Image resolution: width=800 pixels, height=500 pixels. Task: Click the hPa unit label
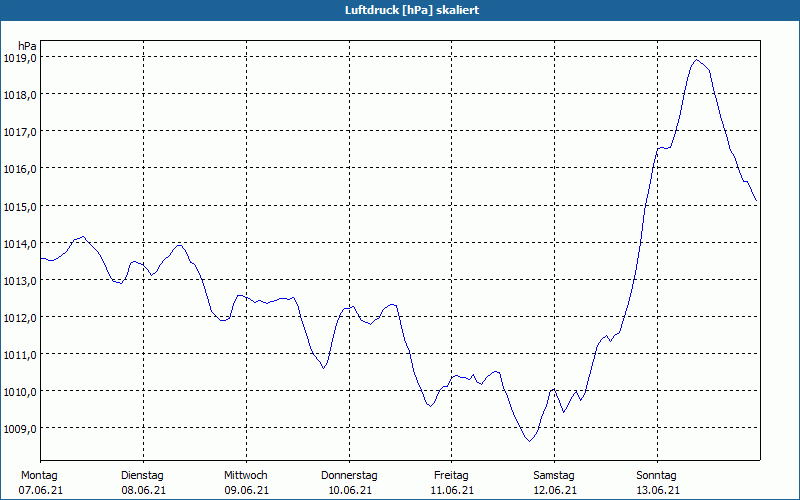(28, 45)
